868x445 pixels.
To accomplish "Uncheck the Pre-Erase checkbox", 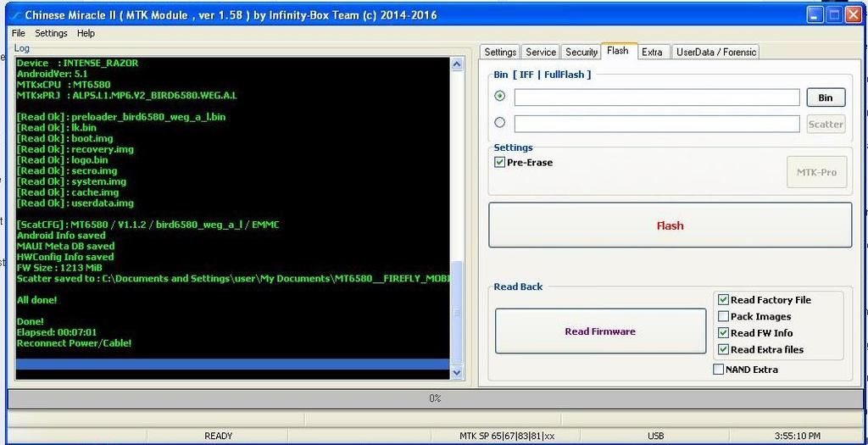I will pos(500,163).
